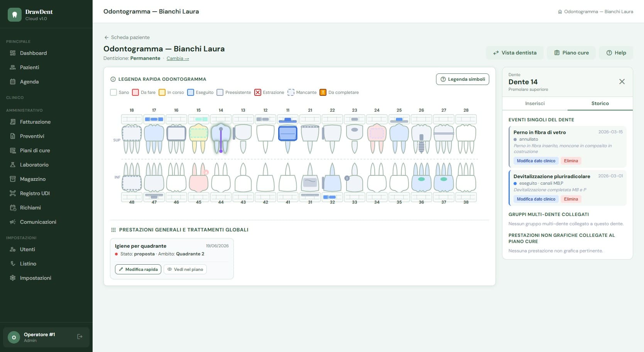The image size is (644, 352).
Task: Delete Perno in fibra di vetro event
Action: pyautogui.click(x=571, y=161)
